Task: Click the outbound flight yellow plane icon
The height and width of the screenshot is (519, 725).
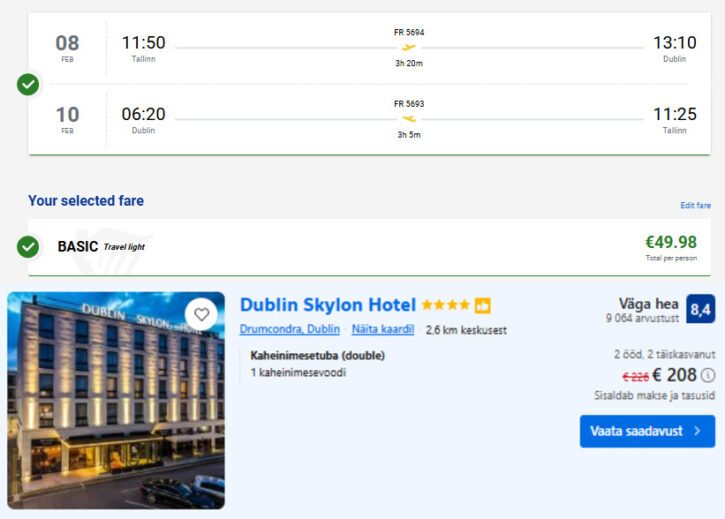Action: pos(408,47)
